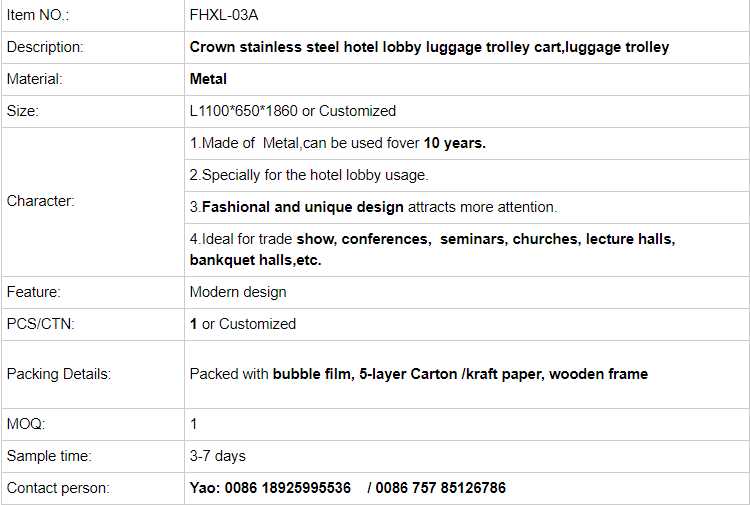Click the "Material:" label
This screenshot has height=505, width=750.
35,79
